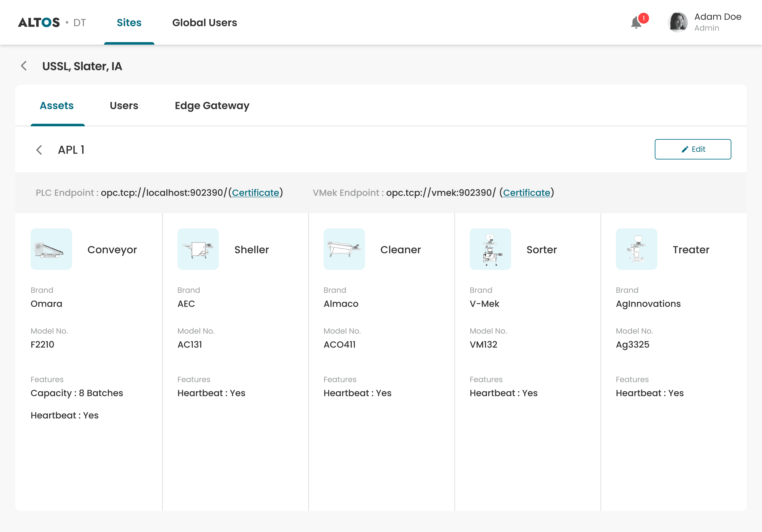Click the Treater machine thumbnail icon
762x532 pixels.
coord(636,249)
